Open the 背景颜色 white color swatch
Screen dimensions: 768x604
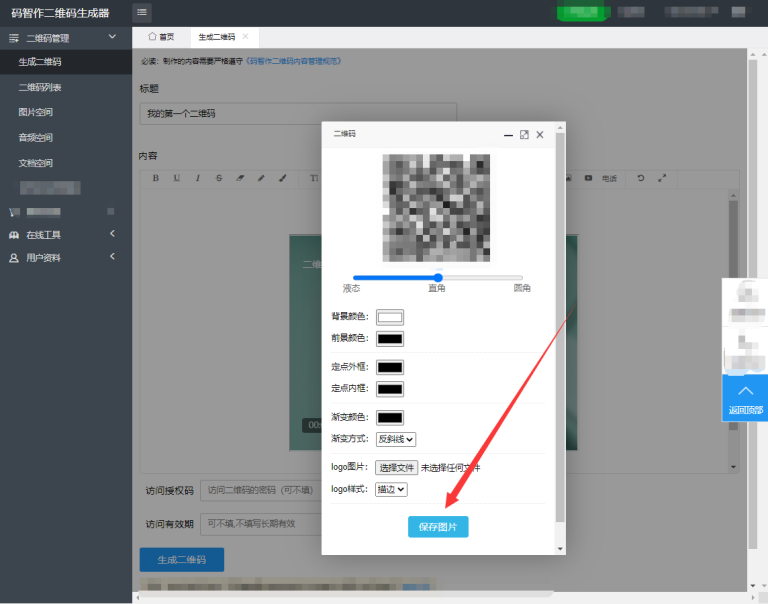click(390, 317)
